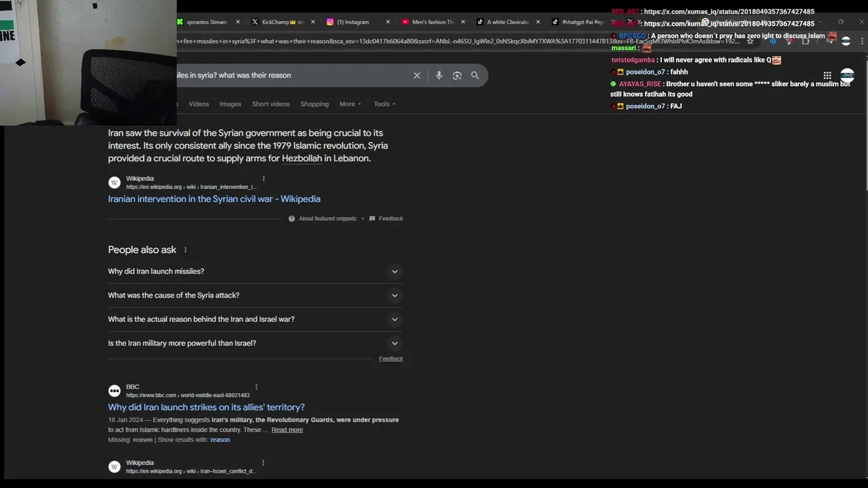Open People also ask options menu
Image resolution: width=868 pixels, height=488 pixels.
(x=185, y=250)
